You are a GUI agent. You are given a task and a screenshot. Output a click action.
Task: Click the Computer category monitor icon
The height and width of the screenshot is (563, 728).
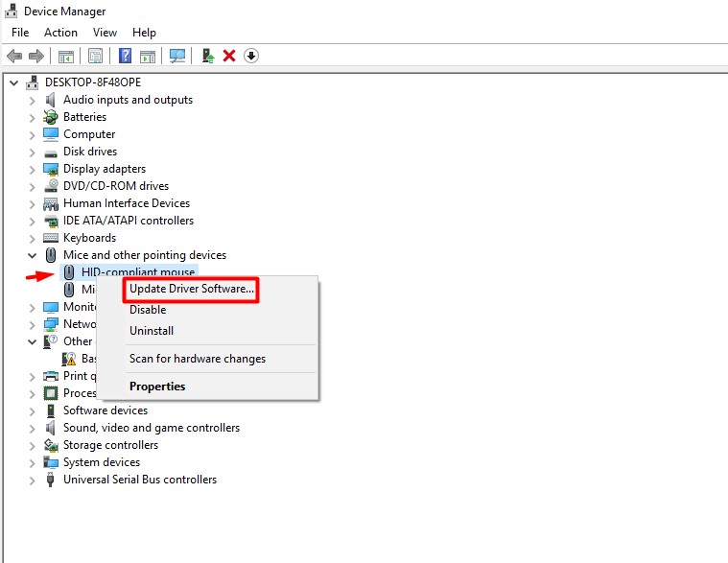click(x=50, y=134)
